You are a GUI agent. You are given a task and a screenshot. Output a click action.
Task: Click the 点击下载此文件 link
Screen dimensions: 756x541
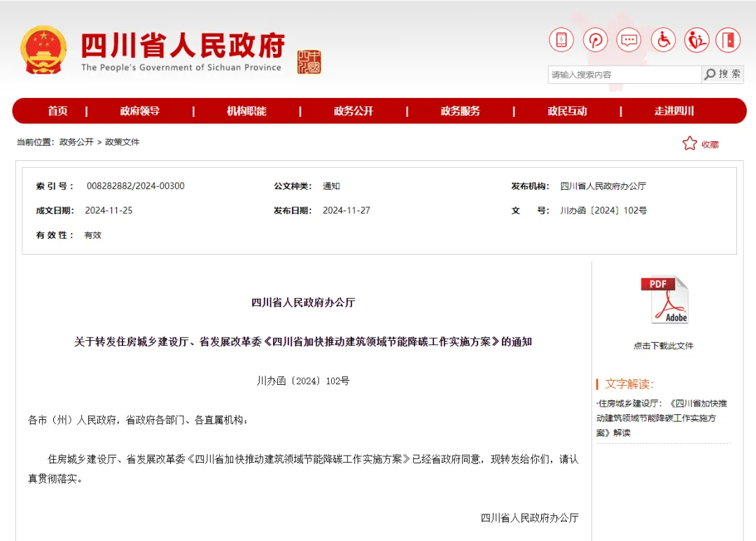tap(664, 344)
